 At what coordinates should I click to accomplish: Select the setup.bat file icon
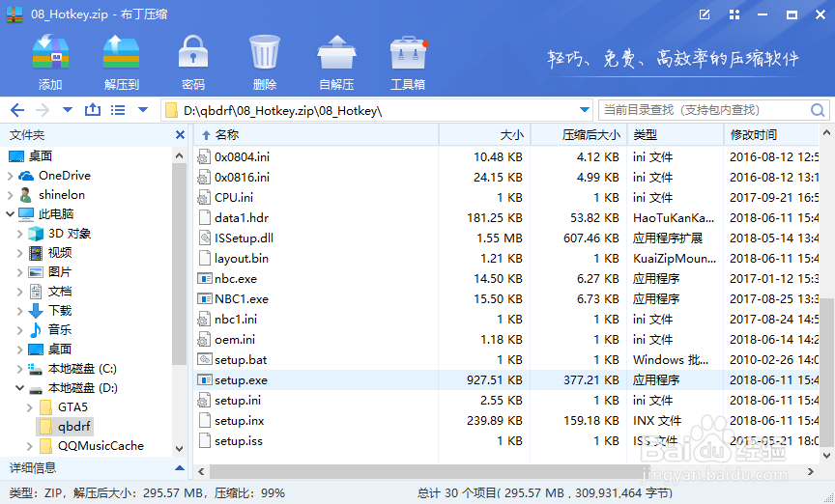click(205, 359)
